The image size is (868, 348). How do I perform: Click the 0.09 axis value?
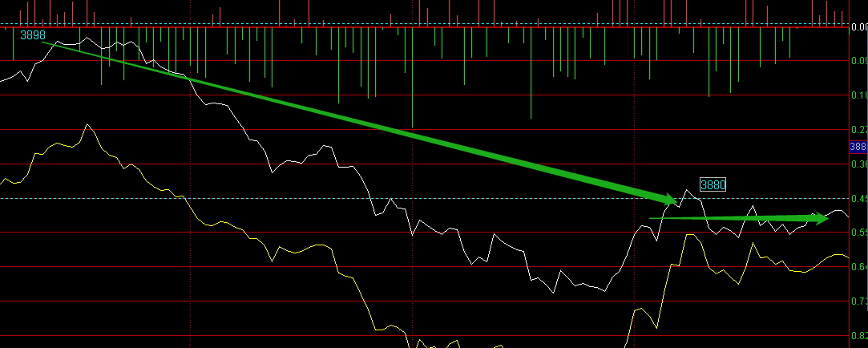coord(860,61)
